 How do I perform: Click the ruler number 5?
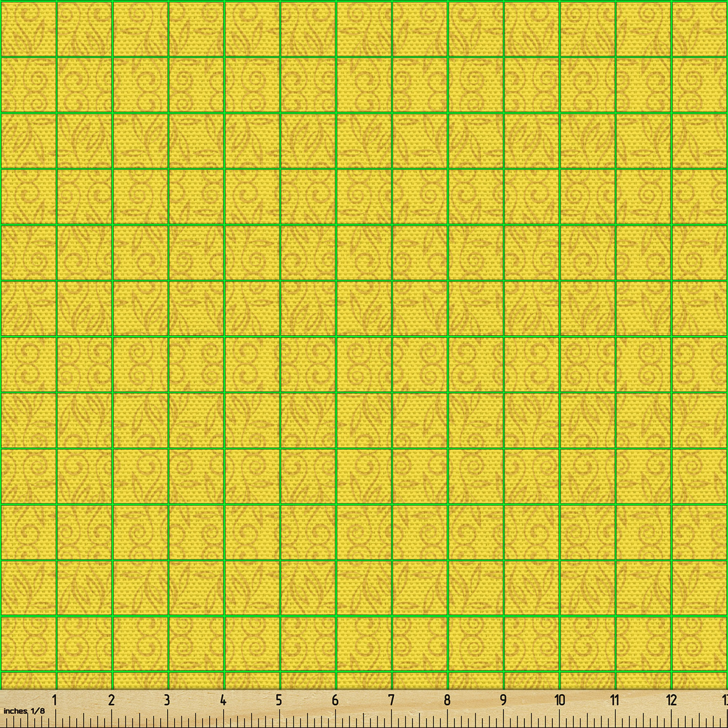pos(279,700)
